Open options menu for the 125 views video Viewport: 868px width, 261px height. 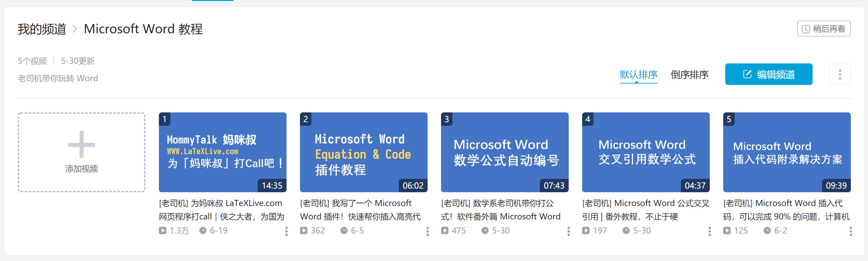pos(851,231)
